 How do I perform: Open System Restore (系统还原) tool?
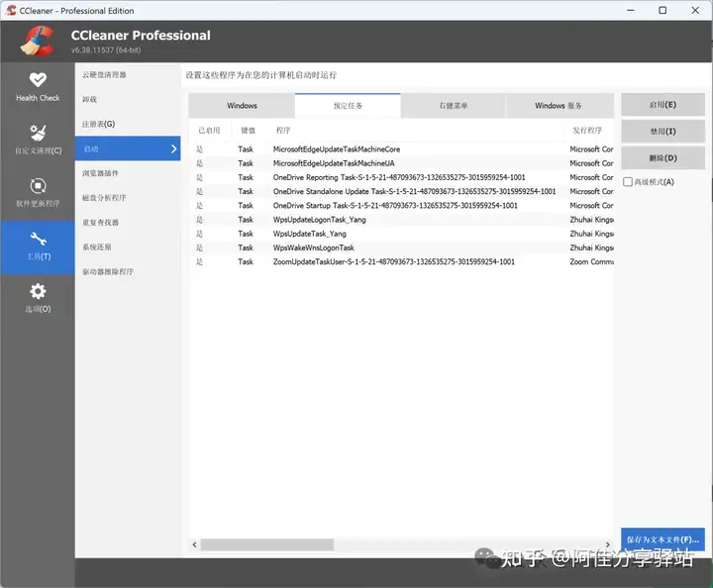point(128,246)
